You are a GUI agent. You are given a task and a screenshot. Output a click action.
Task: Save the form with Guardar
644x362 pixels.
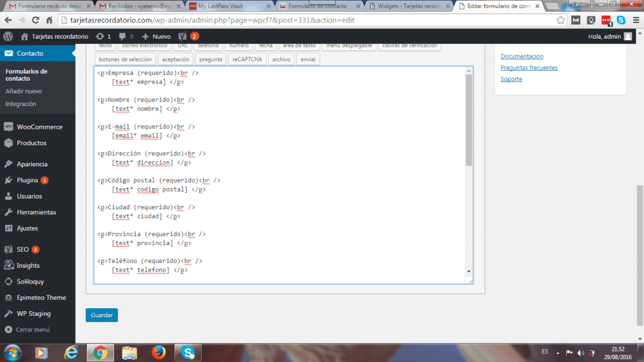pos(102,315)
